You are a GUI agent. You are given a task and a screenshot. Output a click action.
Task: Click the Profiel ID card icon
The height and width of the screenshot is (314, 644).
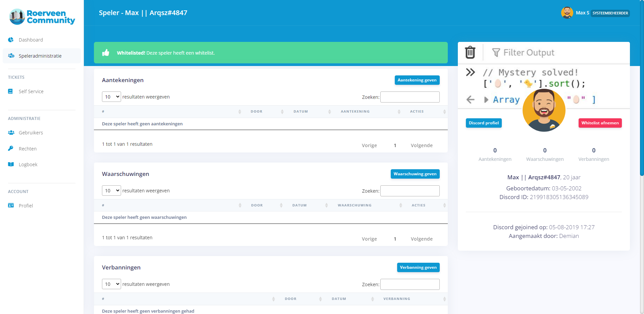[x=11, y=205]
